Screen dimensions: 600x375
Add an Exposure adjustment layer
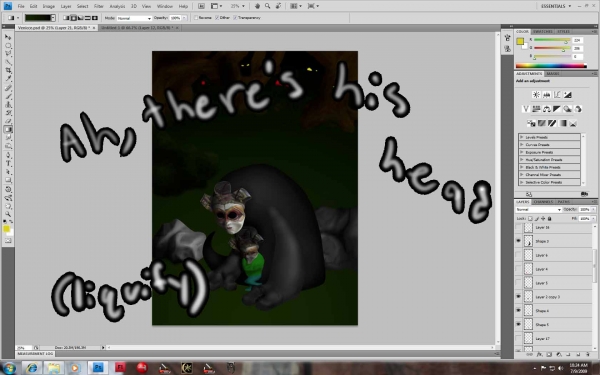pyautogui.click(x=567, y=95)
